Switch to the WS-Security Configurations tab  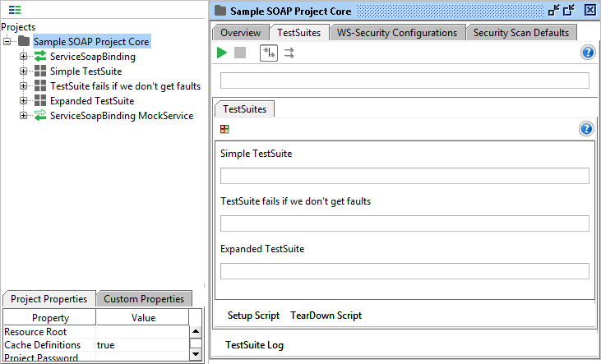tap(397, 33)
